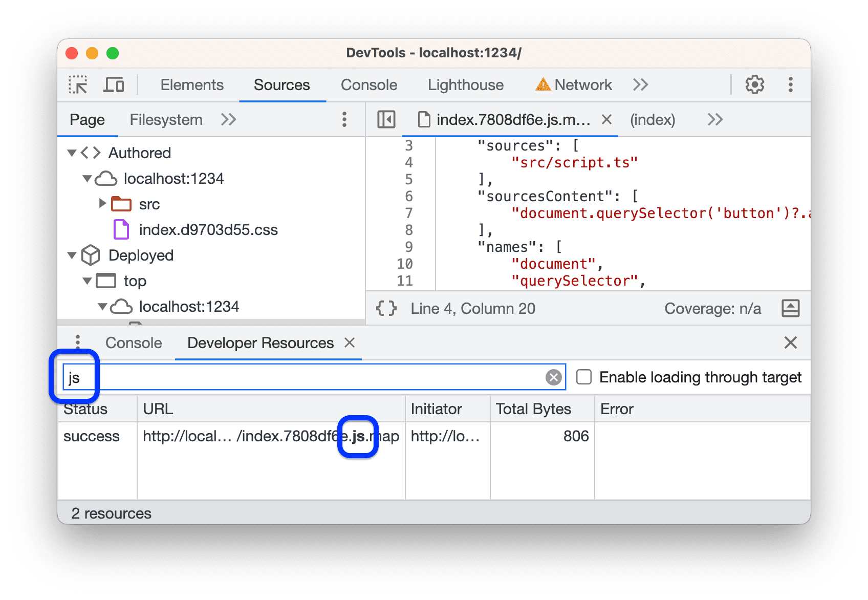868x600 pixels.
Task: Collapse the navigator sidebar panel
Action: [386, 119]
